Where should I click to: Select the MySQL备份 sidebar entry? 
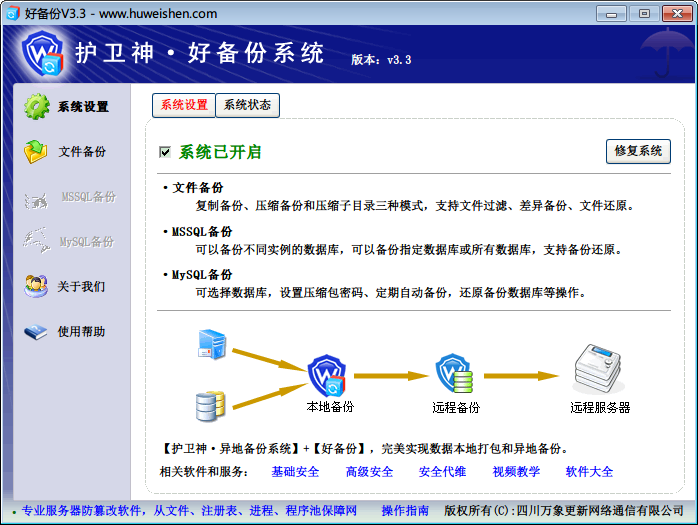coord(87,242)
